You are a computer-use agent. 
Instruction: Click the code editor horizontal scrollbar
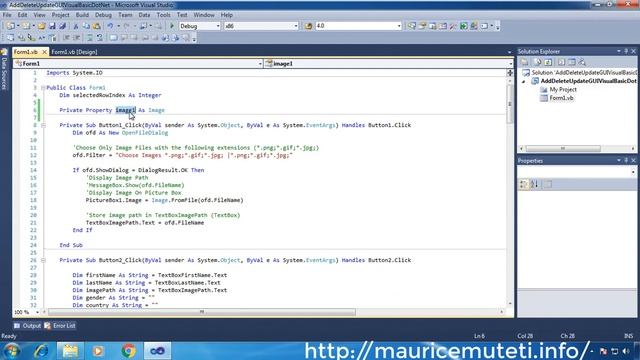[202, 312]
